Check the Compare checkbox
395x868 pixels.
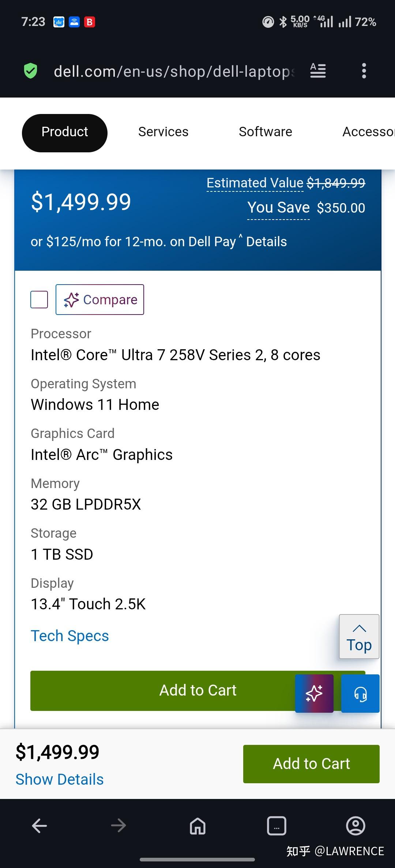coord(39,300)
